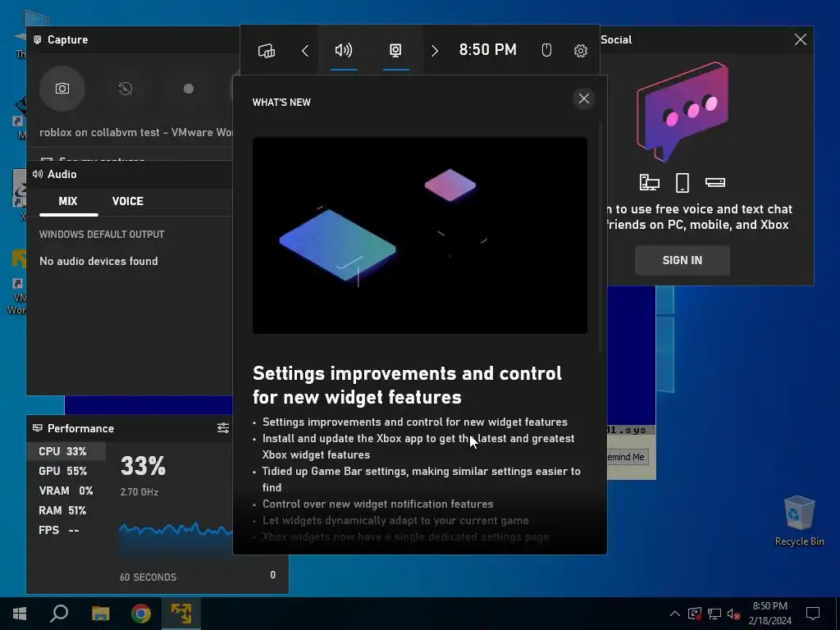Select the CPU 33% metric
The height and width of the screenshot is (630, 840).
click(66, 452)
